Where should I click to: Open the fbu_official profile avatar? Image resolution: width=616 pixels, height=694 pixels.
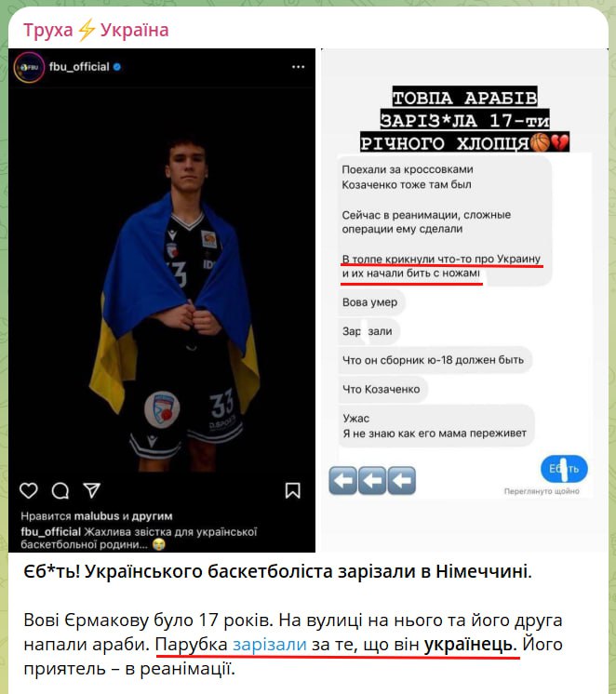29,67
